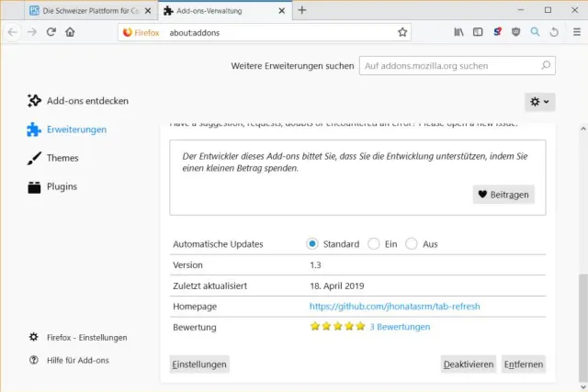Open Themes section
The width and height of the screenshot is (588, 392).
click(x=53, y=158)
